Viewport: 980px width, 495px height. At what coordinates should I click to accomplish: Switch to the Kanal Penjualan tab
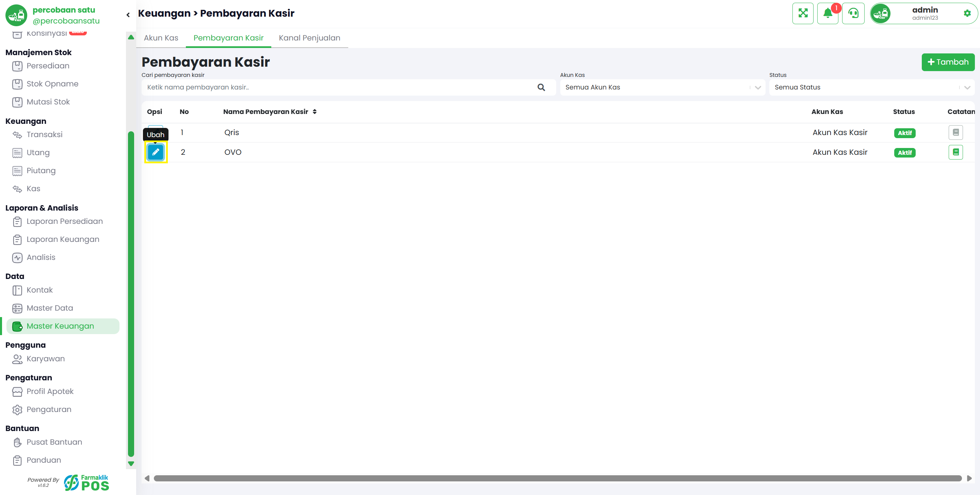coord(309,38)
